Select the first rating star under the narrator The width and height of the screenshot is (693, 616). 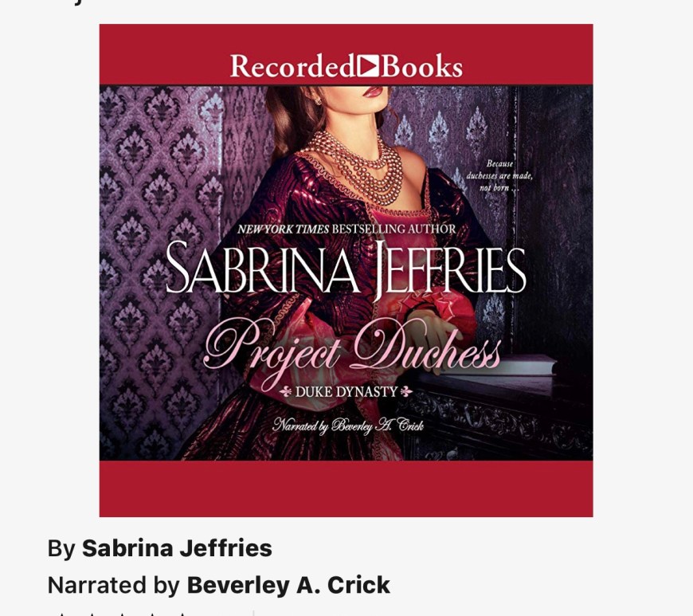[x=61, y=614]
